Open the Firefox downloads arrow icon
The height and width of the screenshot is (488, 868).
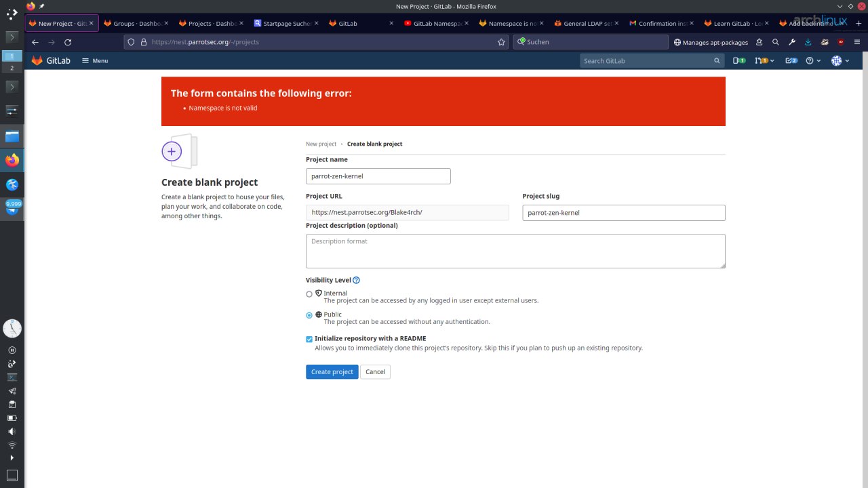(808, 42)
